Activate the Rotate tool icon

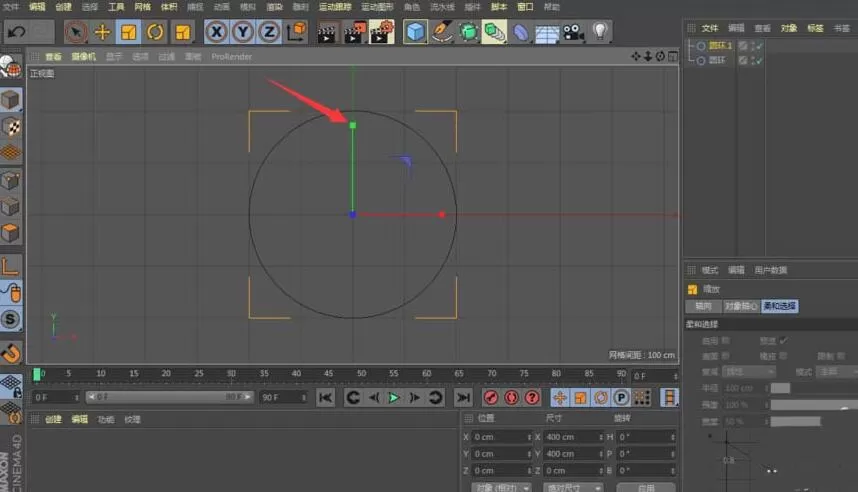click(x=155, y=32)
